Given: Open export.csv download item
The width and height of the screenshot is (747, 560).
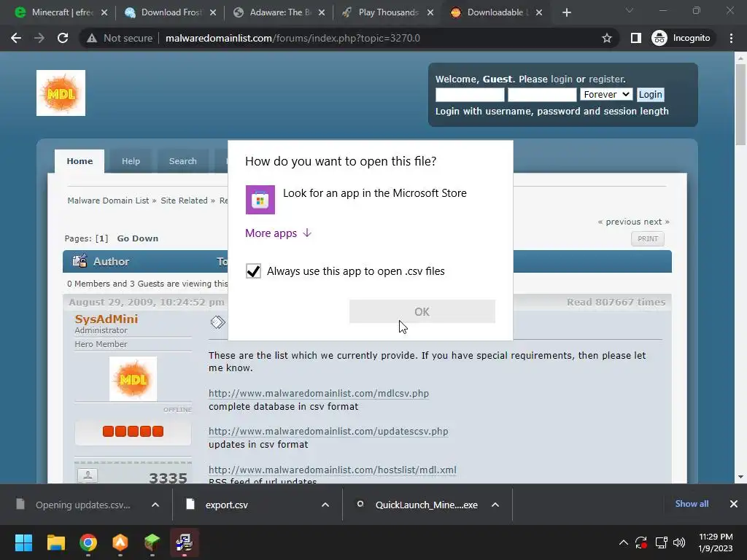Looking at the screenshot, I should (226, 505).
